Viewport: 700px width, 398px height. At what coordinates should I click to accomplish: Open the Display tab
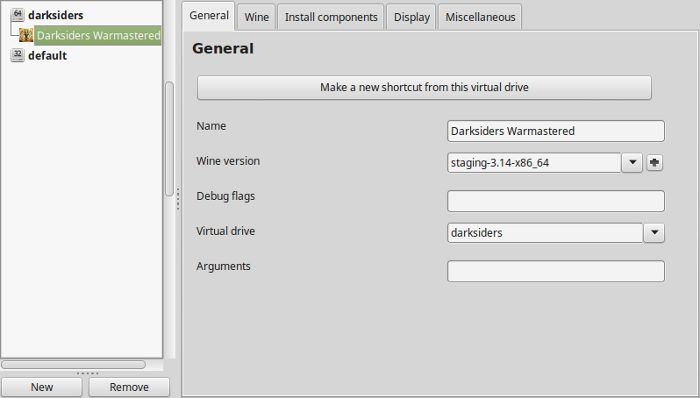[x=411, y=17]
